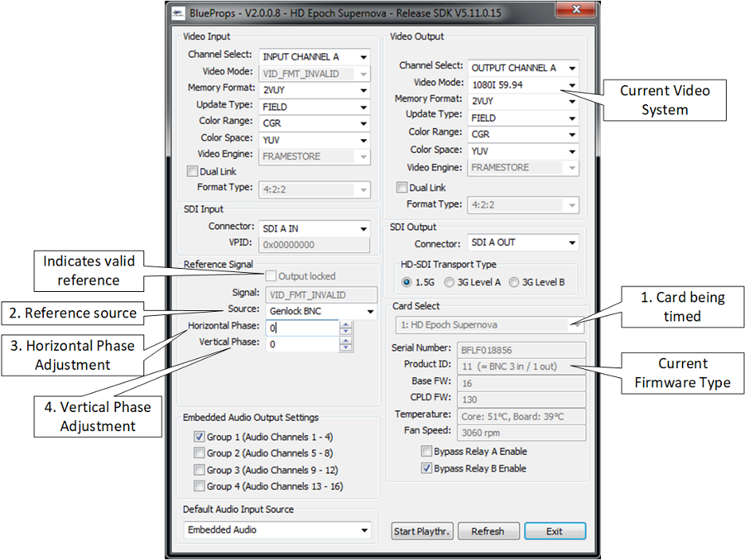Viewport: 745px width, 560px height.
Task: Open the Video Output Channel Select dropdown
Action: 523,68
